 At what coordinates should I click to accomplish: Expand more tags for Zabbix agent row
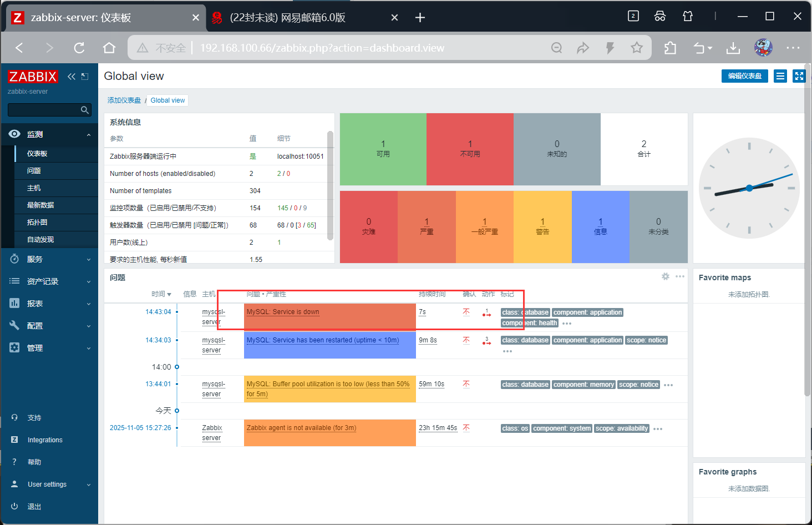point(658,429)
